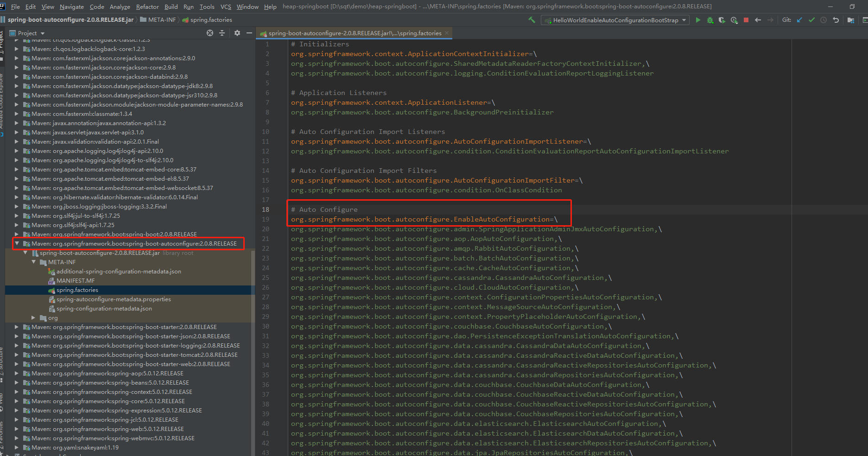The height and width of the screenshot is (456, 868).
Task: Expand Maven: org.yaml:snakeyaml:1.19 node
Action: (x=17, y=447)
